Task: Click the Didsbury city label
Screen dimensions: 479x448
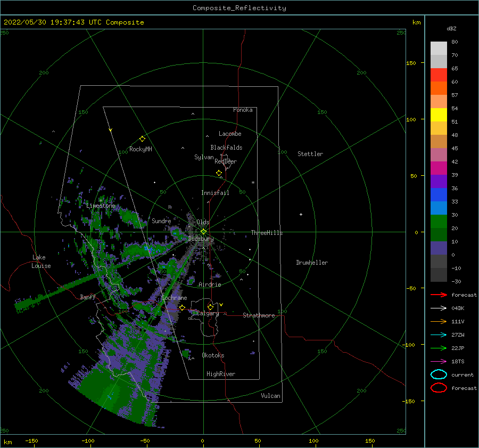Action: [x=201, y=239]
